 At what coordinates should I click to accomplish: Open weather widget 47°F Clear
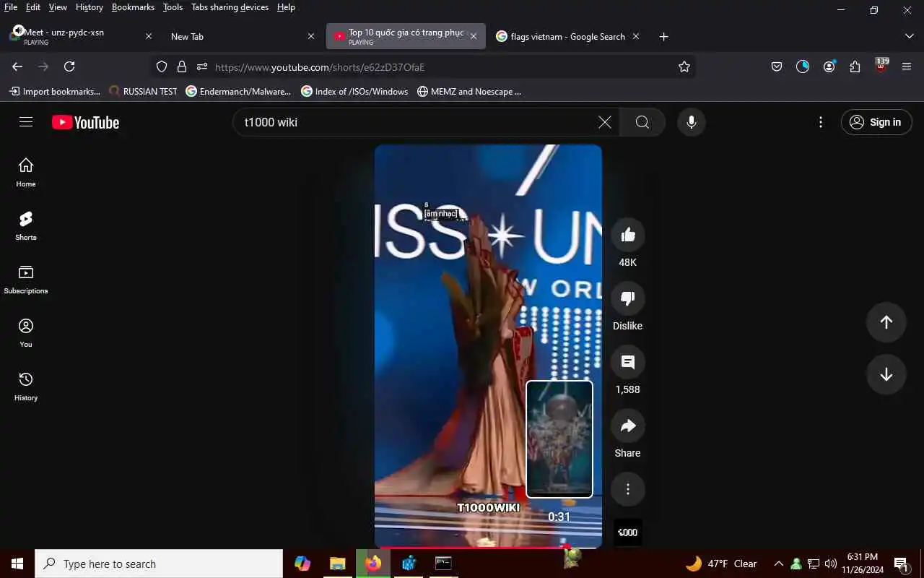pos(720,564)
